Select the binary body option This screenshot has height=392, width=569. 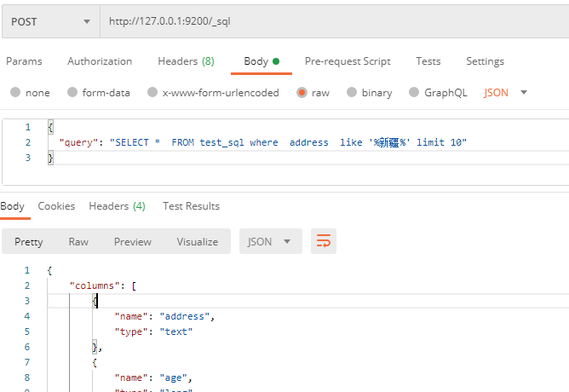[352, 93]
